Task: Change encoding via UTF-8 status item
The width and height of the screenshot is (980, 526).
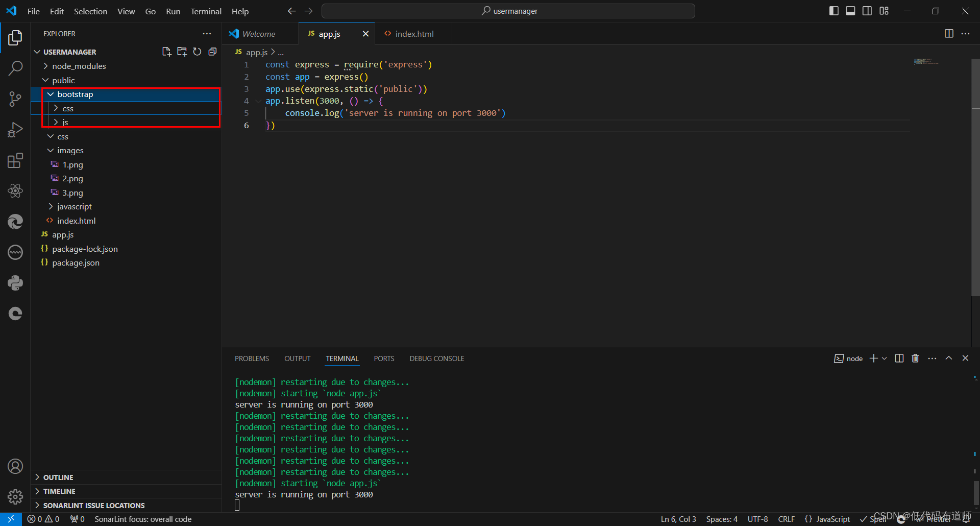Action: pos(757,519)
